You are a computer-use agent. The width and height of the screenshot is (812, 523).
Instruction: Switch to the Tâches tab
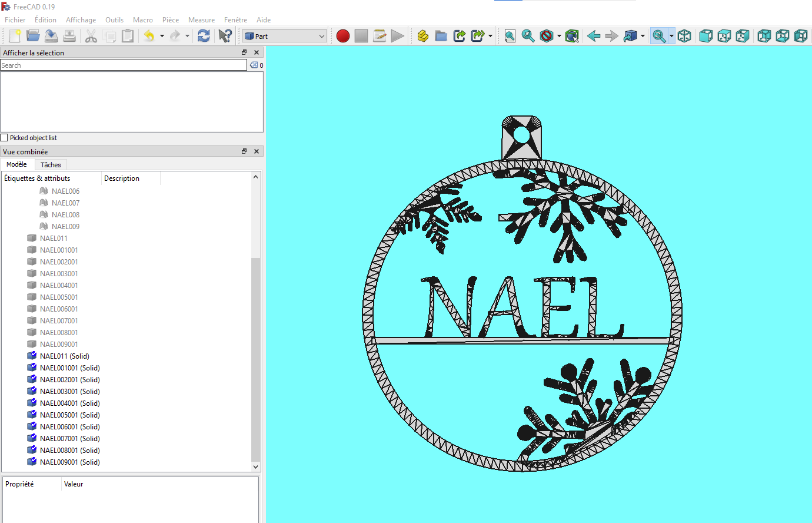click(x=51, y=165)
